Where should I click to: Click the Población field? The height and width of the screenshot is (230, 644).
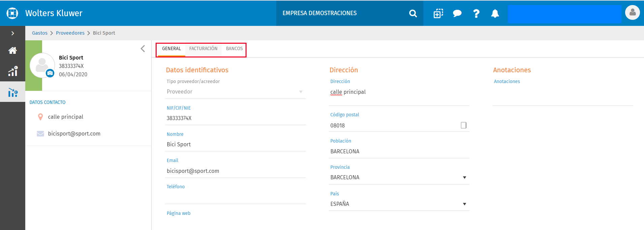click(399, 151)
